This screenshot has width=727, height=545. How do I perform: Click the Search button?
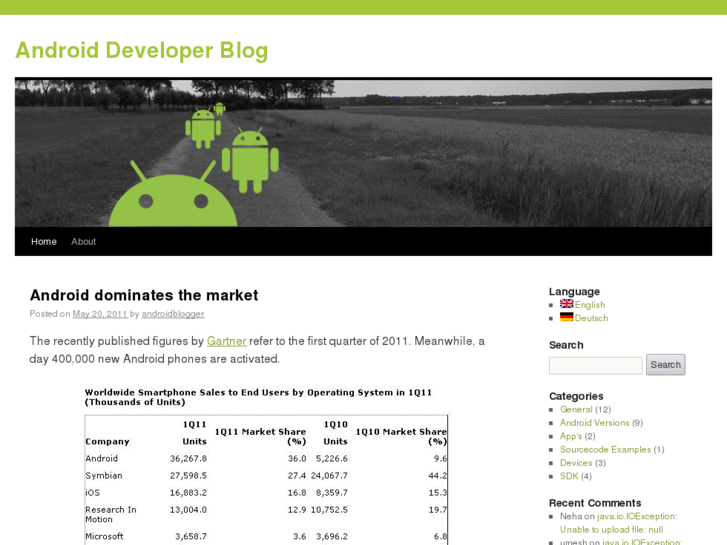[x=665, y=365]
